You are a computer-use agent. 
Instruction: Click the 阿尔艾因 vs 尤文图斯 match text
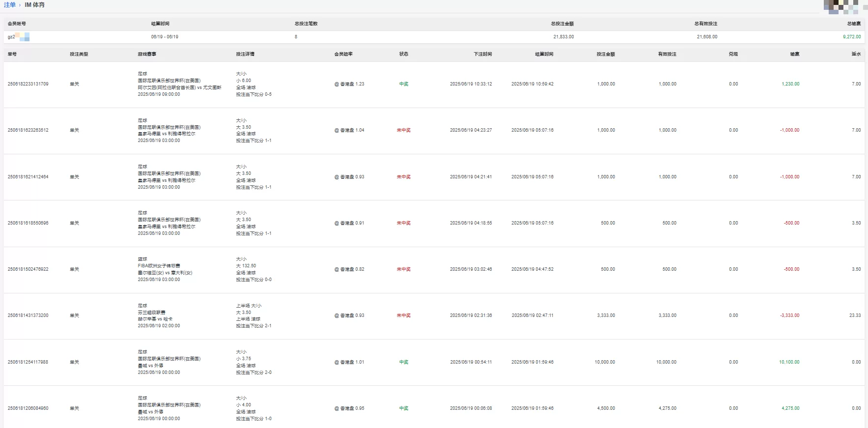(x=179, y=87)
